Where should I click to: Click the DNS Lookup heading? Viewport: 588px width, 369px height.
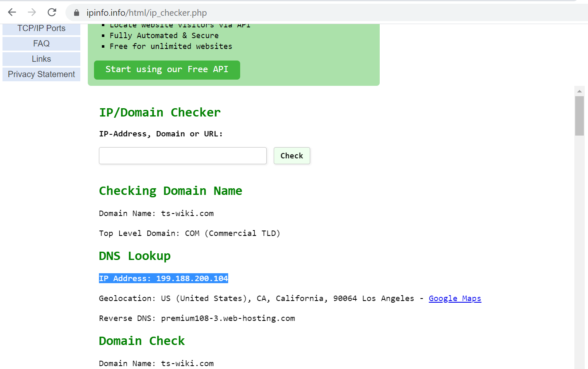pos(135,256)
